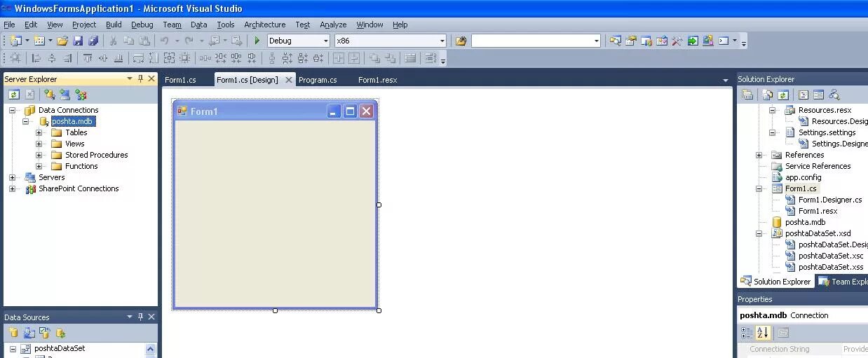Viewport: 868px width, 358px height.
Task: Toggle auto-hide pin on Data Sources panel
Action: click(x=140, y=317)
